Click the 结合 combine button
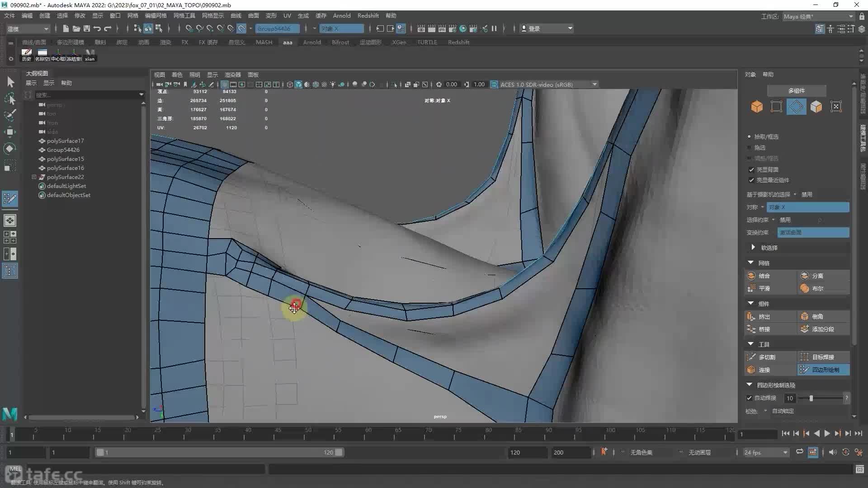 pyautogui.click(x=770, y=276)
